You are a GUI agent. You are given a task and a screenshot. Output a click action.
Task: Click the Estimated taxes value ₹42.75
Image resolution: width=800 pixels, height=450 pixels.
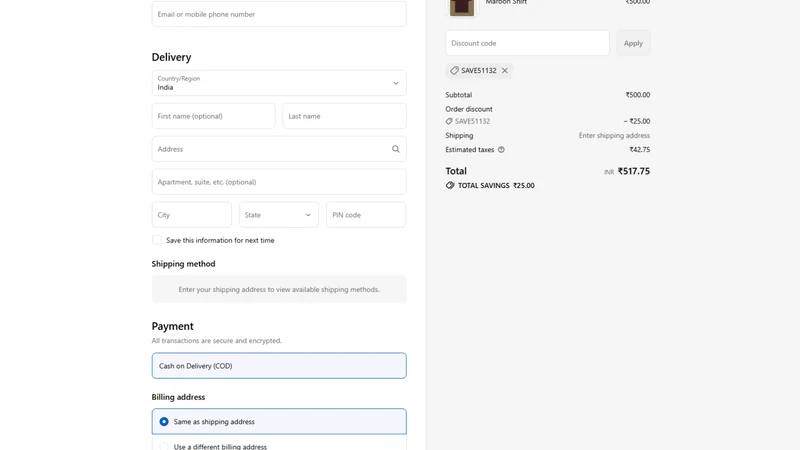pos(640,149)
